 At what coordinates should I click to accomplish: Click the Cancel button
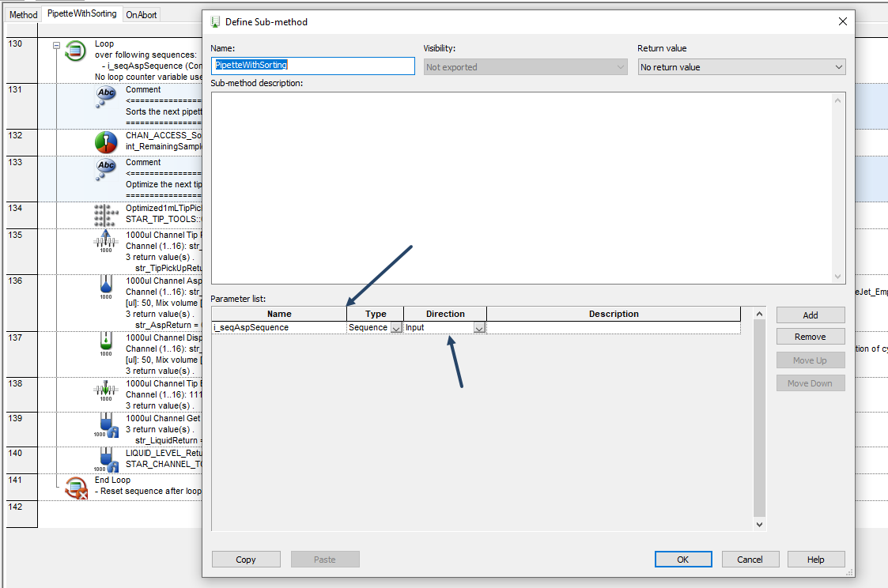pos(750,559)
